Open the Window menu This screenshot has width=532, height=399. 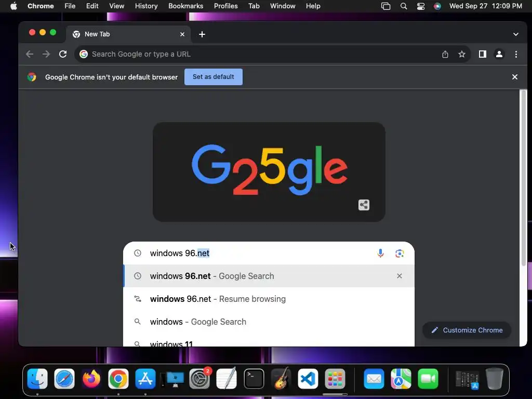coord(283,6)
